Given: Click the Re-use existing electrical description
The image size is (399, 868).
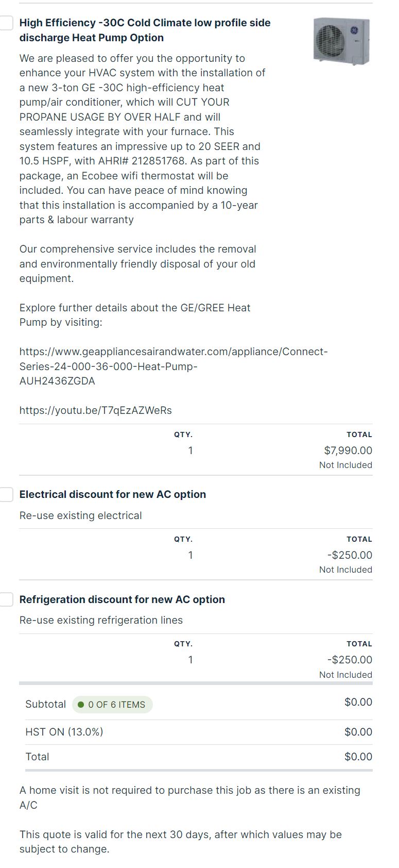Looking at the screenshot, I should pos(80,515).
